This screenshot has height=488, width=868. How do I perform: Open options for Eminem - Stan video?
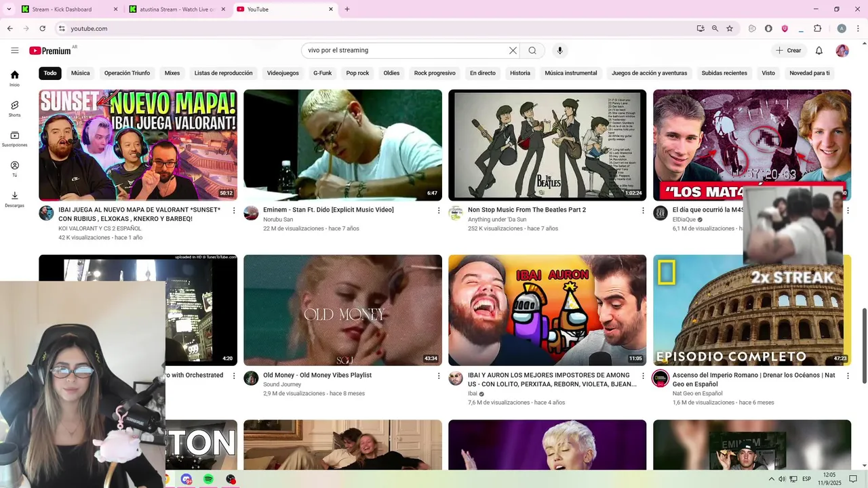click(x=439, y=211)
